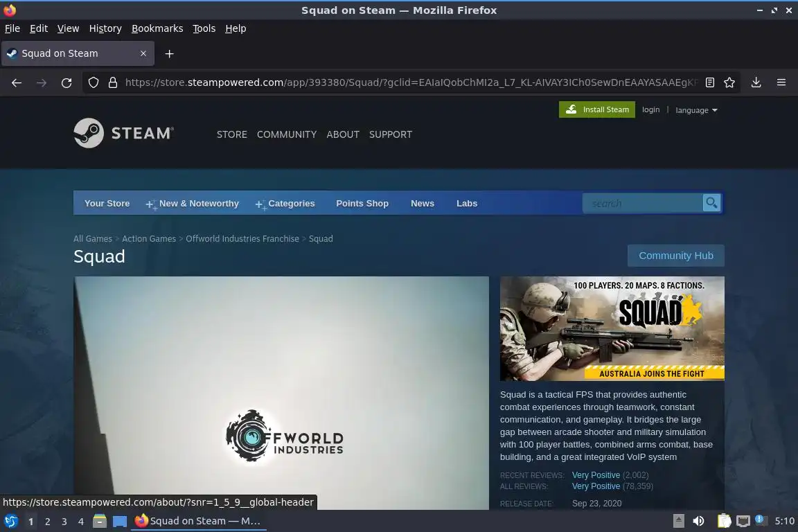The image size is (798, 532).
Task: Go to COMMUNITY in Steam header
Action: [287, 134]
